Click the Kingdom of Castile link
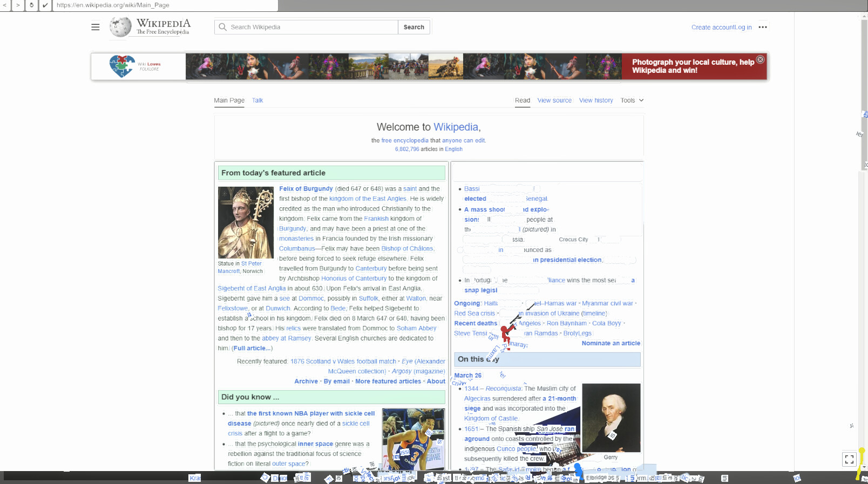Viewport: 868px width, 484px height. pos(491,419)
